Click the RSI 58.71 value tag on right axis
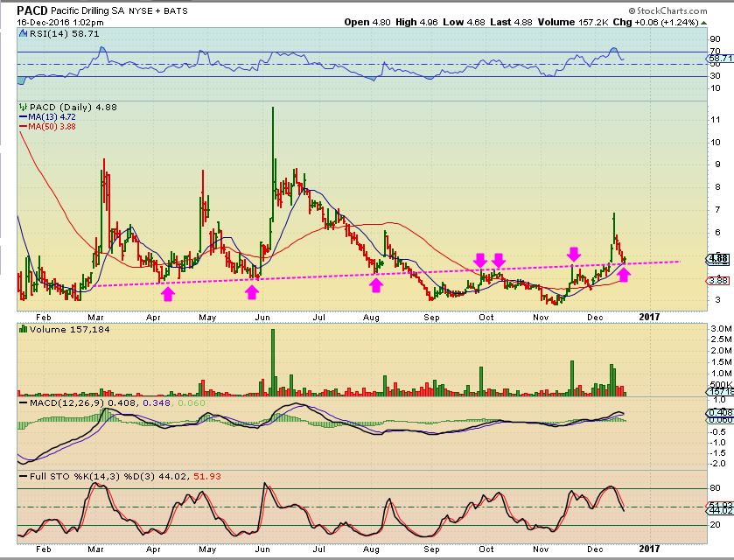The height and width of the screenshot is (560, 734). coord(720,59)
